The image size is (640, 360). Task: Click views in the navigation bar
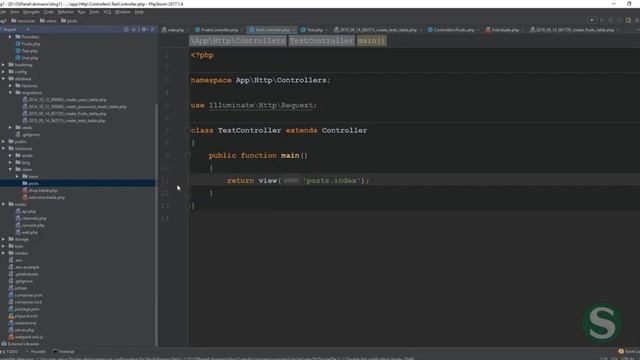48,21
